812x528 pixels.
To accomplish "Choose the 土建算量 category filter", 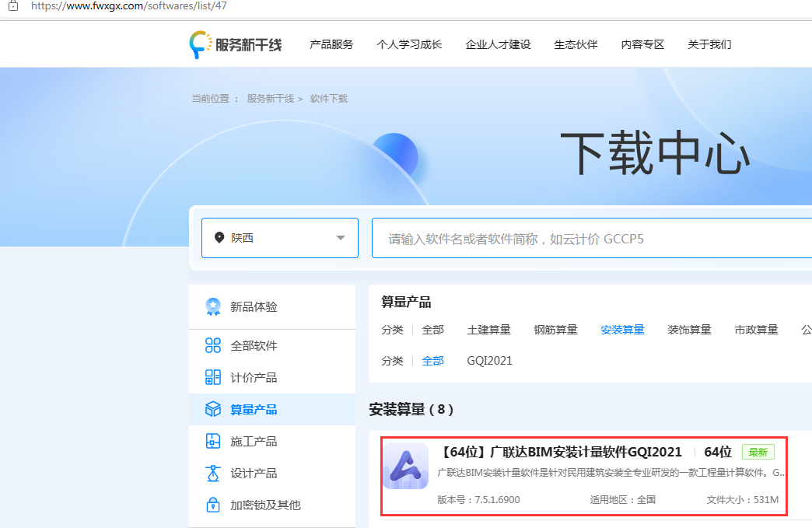I will point(489,330).
